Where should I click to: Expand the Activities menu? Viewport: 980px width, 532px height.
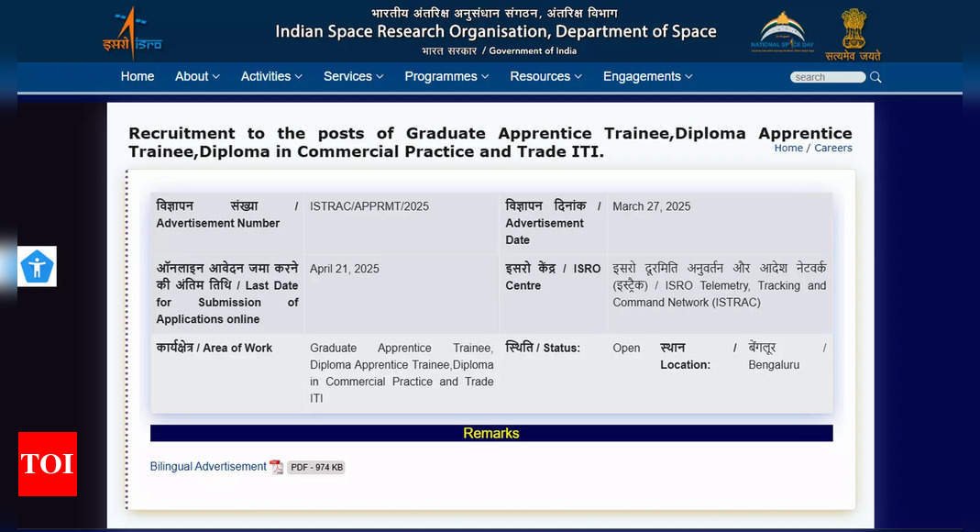pyautogui.click(x=271, y=76)
